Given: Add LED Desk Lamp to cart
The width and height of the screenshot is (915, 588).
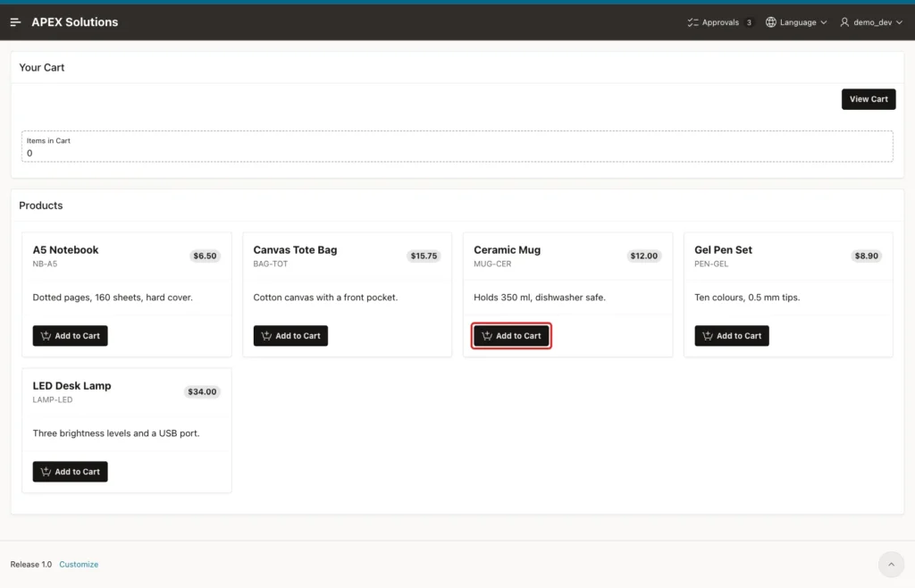Looking at the screenshot, I should (70, 471).
